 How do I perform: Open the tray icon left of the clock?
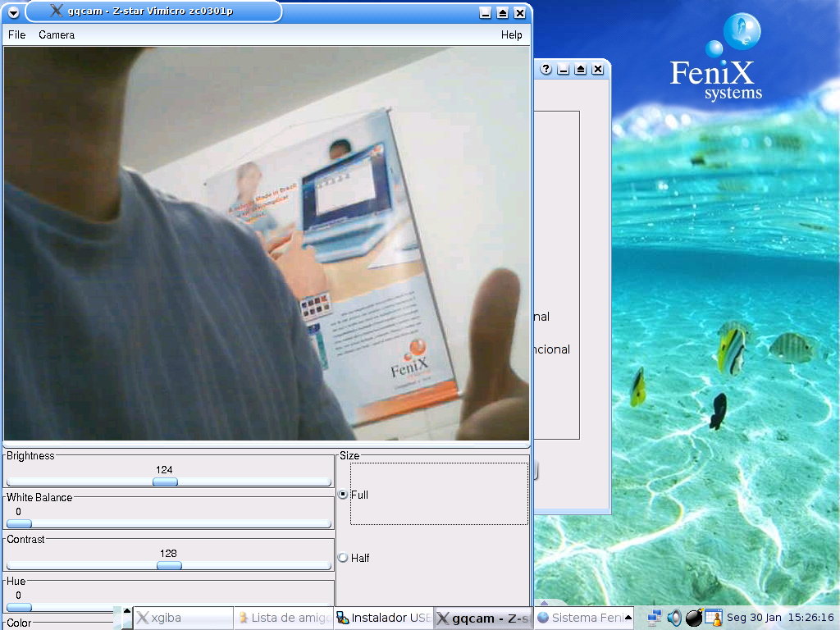pyautogui.click(x=714, y=618)
